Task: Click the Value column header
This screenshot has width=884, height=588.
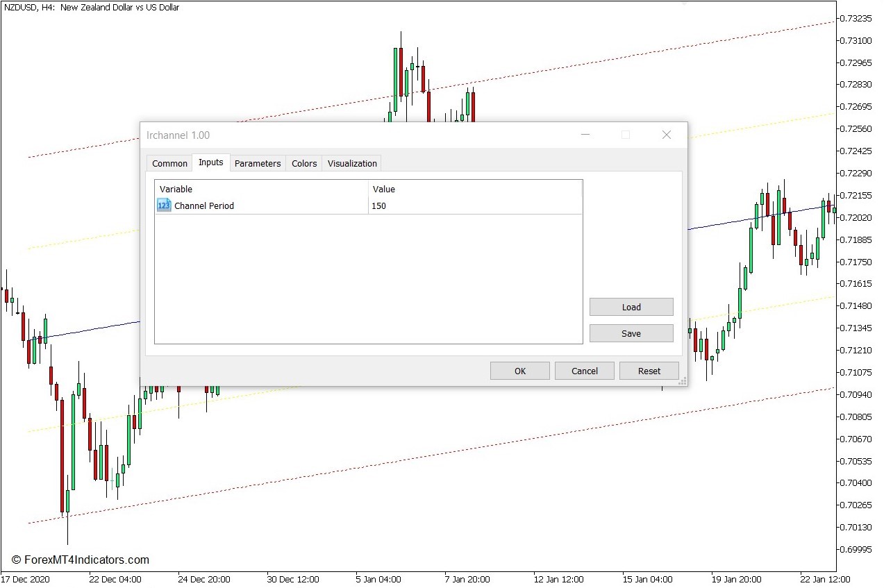Action: (x=475, y=189)
